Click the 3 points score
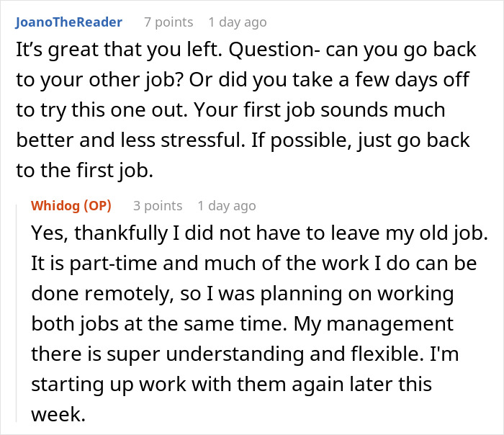The width and height of the screenshot is (504, 435). point(158,206)
